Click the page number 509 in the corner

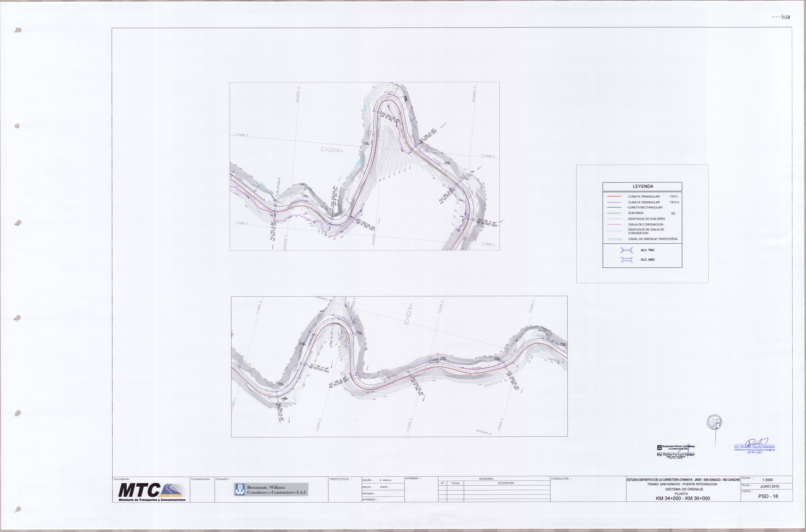pyautogui.click(x=785, y=17)
